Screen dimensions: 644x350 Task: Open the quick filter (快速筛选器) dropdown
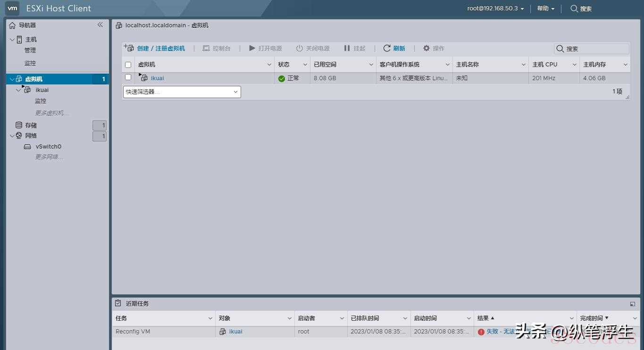(182, 92)
